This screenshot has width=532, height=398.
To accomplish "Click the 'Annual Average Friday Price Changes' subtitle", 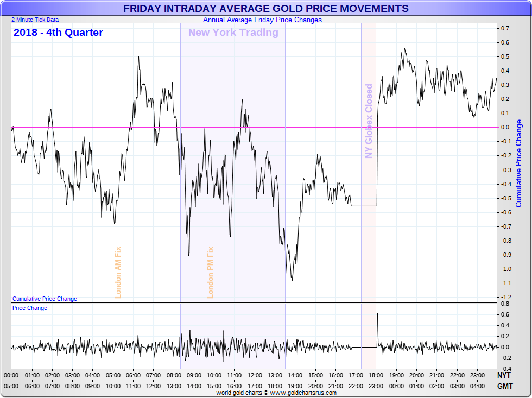I will click(262, 20).
